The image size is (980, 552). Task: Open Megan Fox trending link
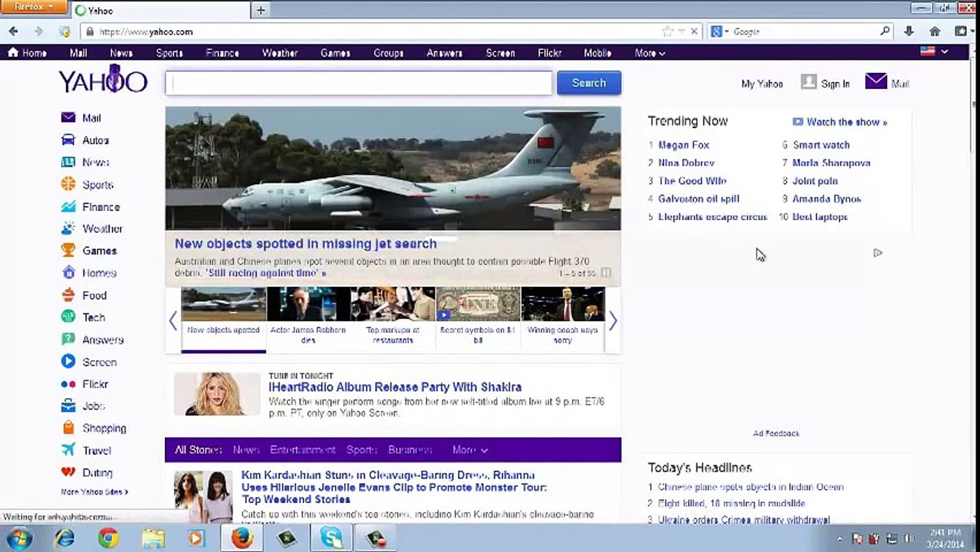tap(684, 144)
